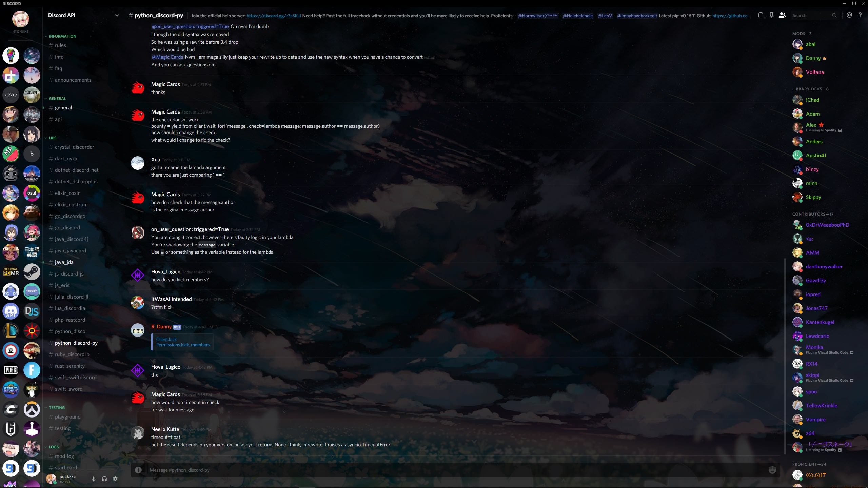Screen dimensions: 868x488
Task: Switch to the osu! server
Action: pyautogui.click(x=32, y=193)
